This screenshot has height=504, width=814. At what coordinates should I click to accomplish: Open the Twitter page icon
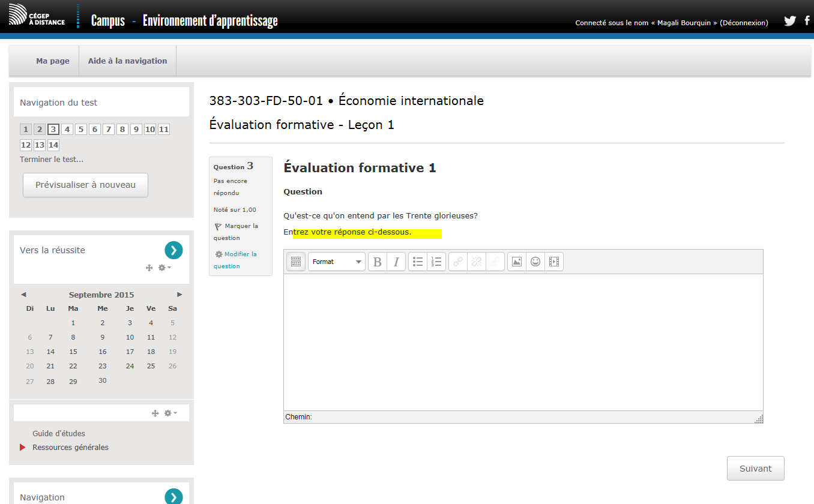point(789,21)
